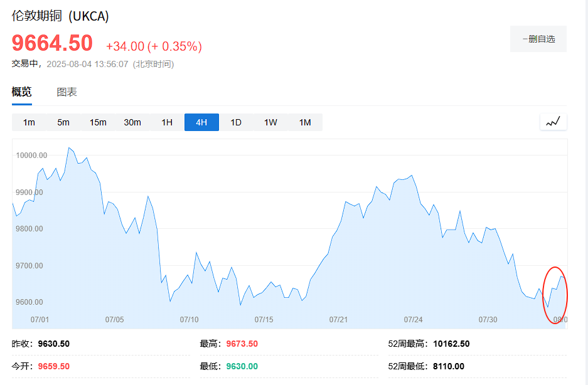The height and width of the screenshot is (385, 588).
Task: Remove UKCA from watchlist button
Action: 538,39
